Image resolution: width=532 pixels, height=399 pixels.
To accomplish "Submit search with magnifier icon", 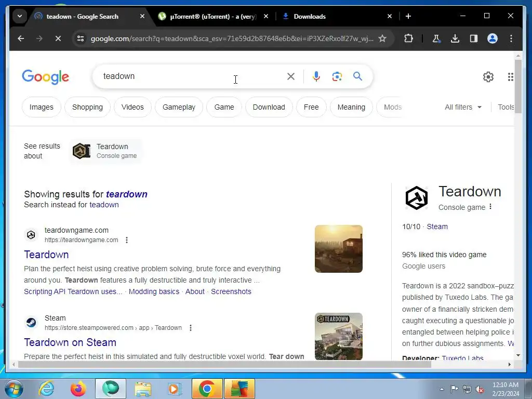I will click(x=357, y=76).
